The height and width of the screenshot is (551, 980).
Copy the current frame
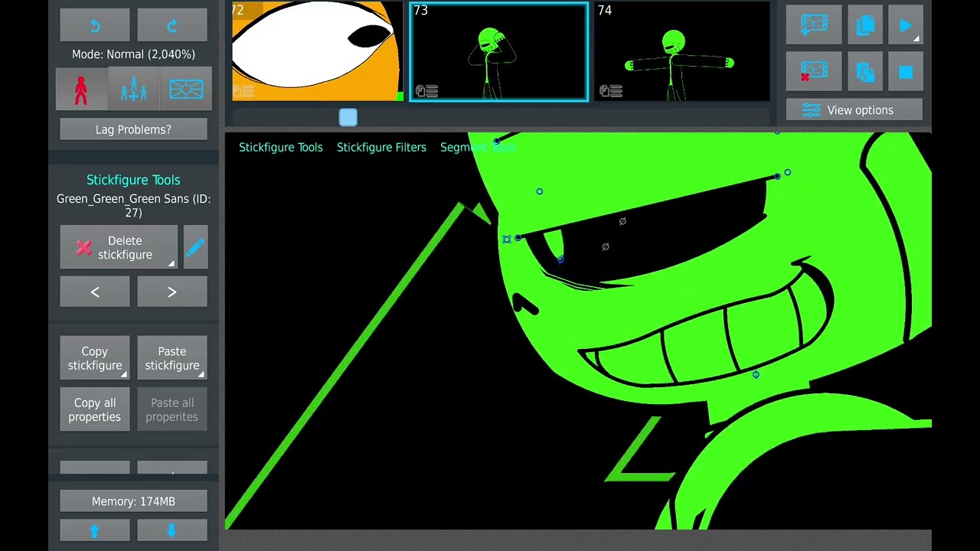coord(866,25)
